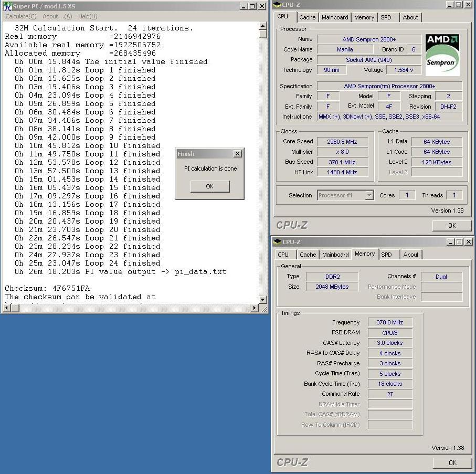The height and width of the screenshot is (474, 476).
Task: Click Super PI horizontal scrollbar left arrow
Action: (x=6, y=308)
